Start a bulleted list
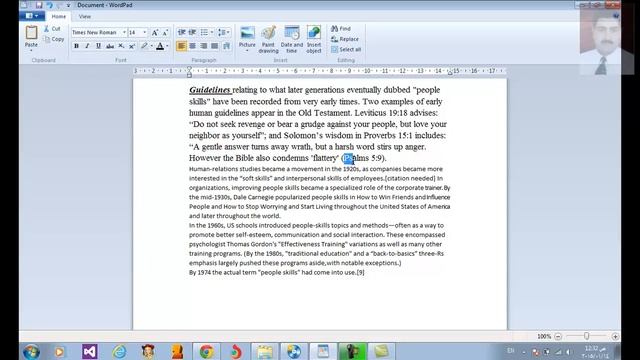This screenshot has width=640, height=360. pos(204,32)
